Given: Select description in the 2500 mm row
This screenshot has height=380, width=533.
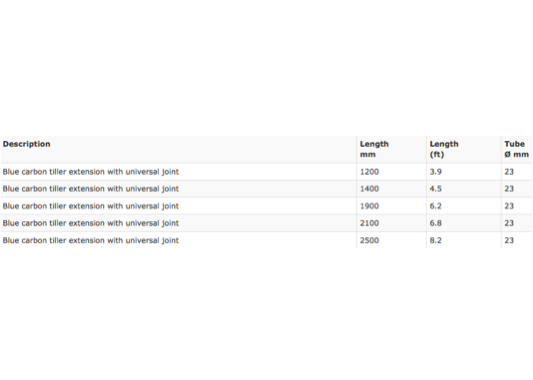Looking at the screenshot, I should pos(91,241).
